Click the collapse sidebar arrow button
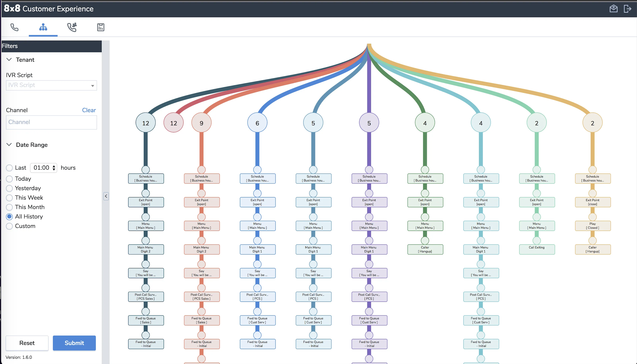 [x=106, y=196]
